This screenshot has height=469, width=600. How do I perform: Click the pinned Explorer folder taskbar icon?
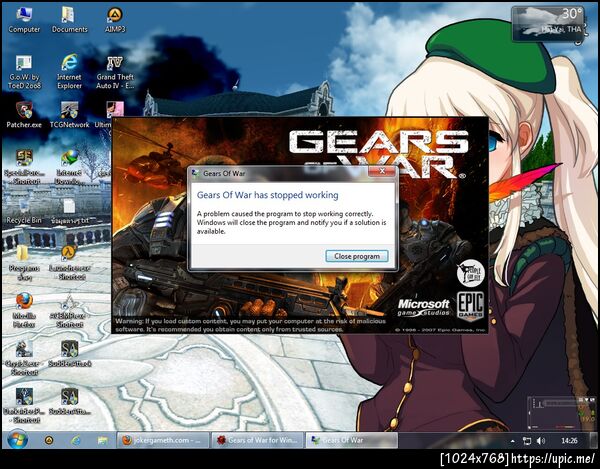[103, 440]
